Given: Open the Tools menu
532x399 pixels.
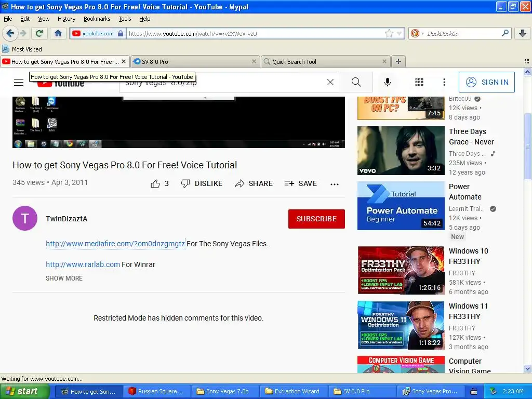Looking at the screenshot, I should (x=125, y=19).
